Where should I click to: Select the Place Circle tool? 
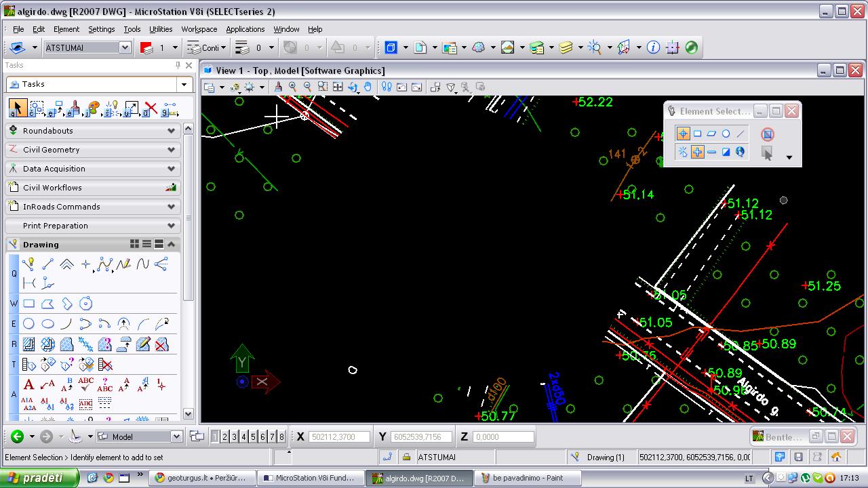pyautogui.click(x=28, y=324)
